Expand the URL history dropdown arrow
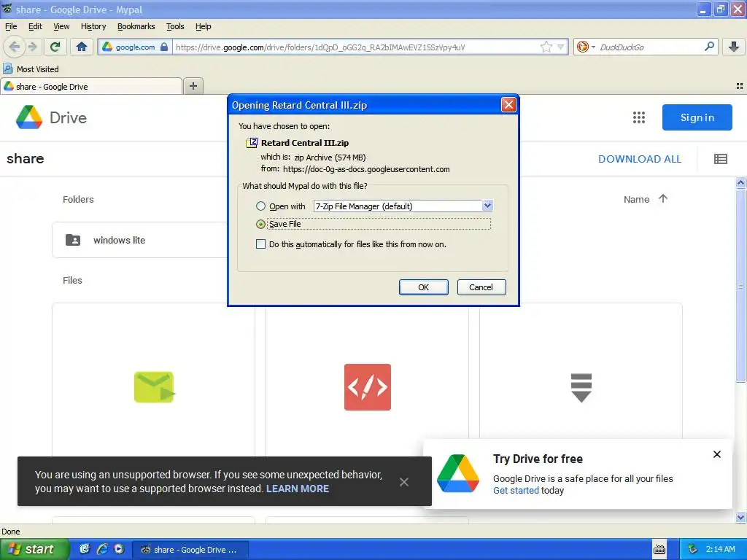The image size is (747, 560). (x=561, y=47)
